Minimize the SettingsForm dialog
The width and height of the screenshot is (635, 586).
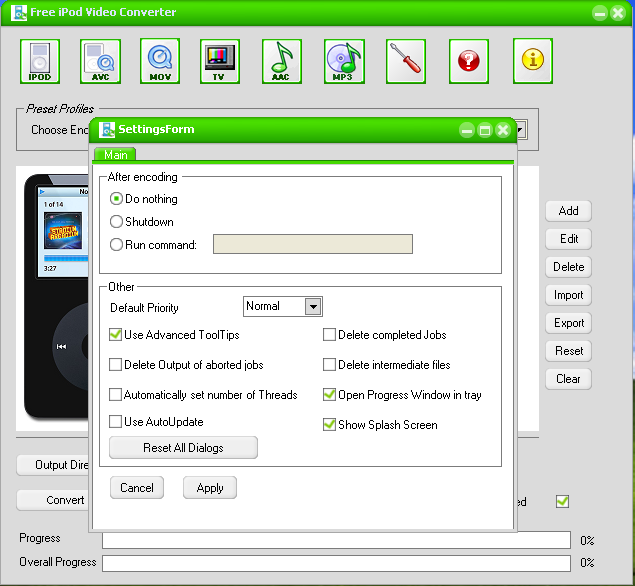pyautogui.click(x=467, y=130)
